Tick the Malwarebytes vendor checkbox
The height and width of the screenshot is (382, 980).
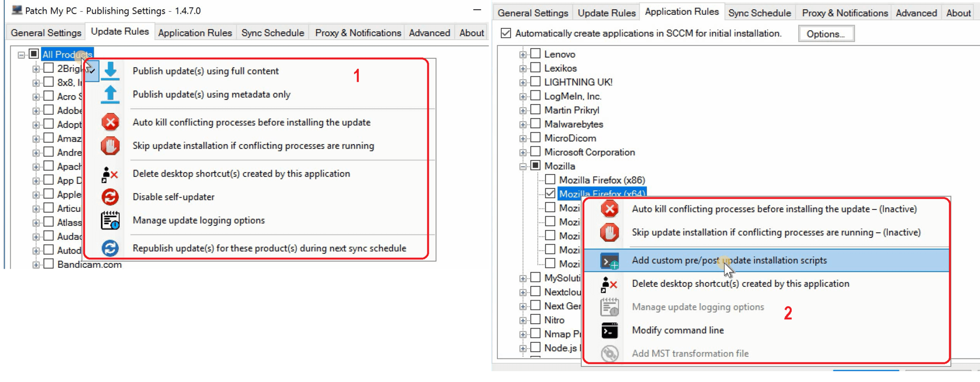click(x=536, y=124)
